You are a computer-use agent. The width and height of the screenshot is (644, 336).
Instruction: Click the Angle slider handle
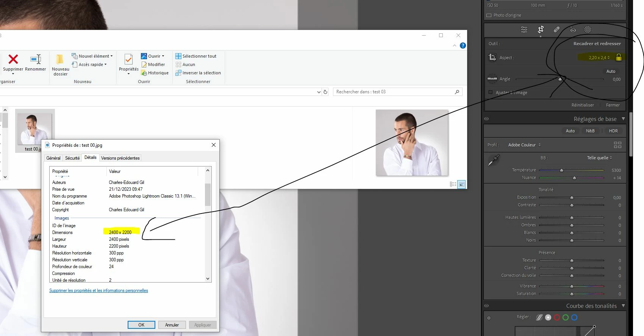tap(560, 79)
